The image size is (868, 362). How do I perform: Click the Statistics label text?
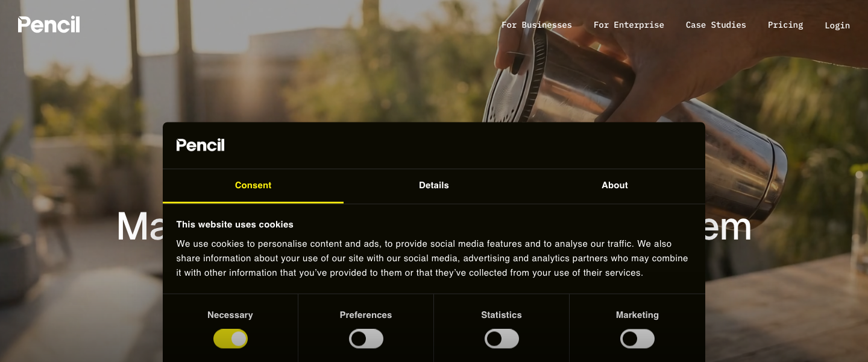click(502, 315)
